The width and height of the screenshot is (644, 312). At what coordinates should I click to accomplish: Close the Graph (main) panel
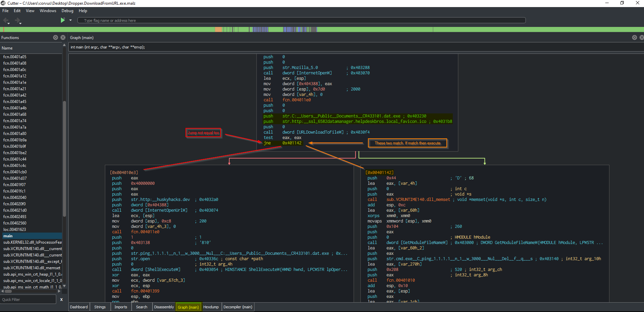642,37
